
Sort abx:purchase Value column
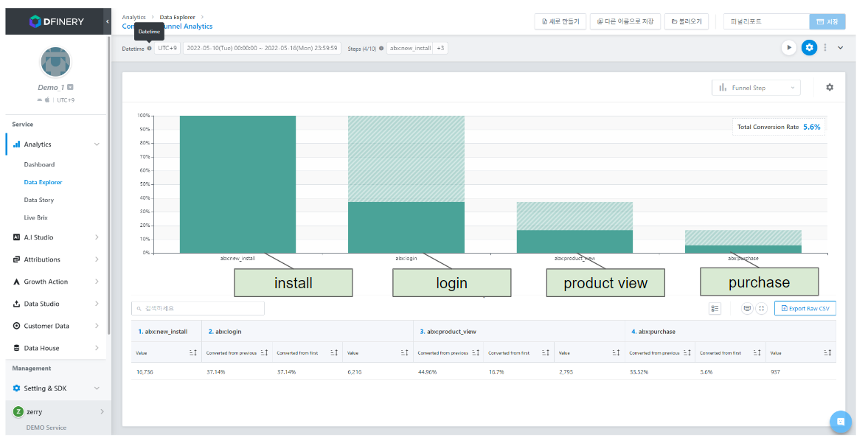pos(827,353)
